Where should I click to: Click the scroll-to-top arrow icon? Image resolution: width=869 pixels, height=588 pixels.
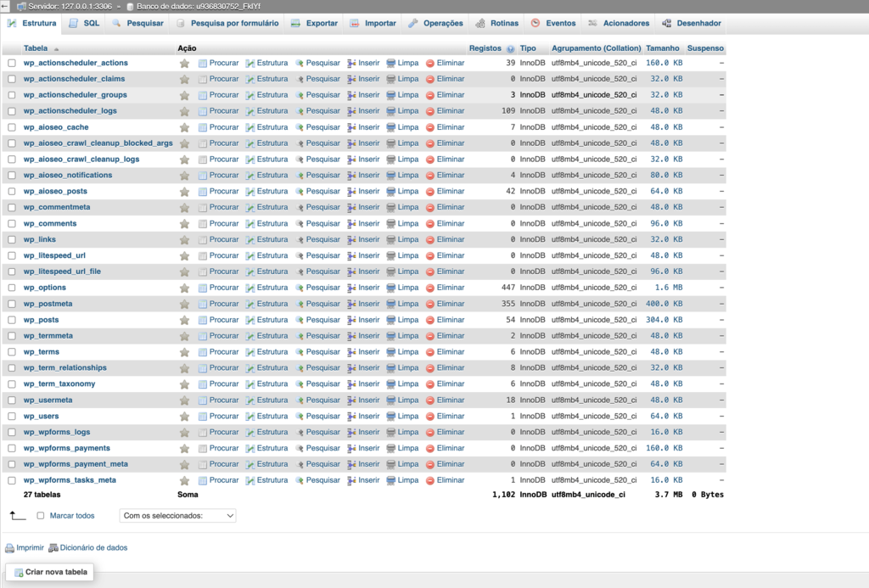pyautogui.click(x=12, y=517)
